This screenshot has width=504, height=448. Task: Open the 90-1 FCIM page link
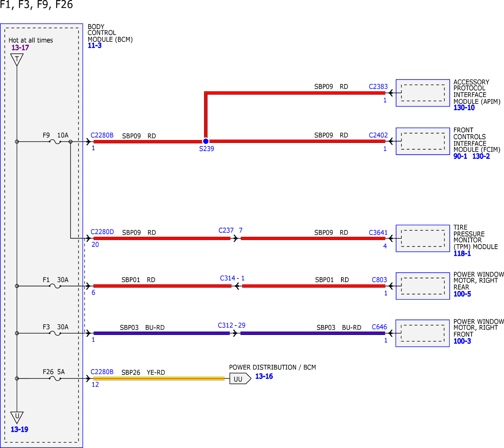[x=460, y=157]
